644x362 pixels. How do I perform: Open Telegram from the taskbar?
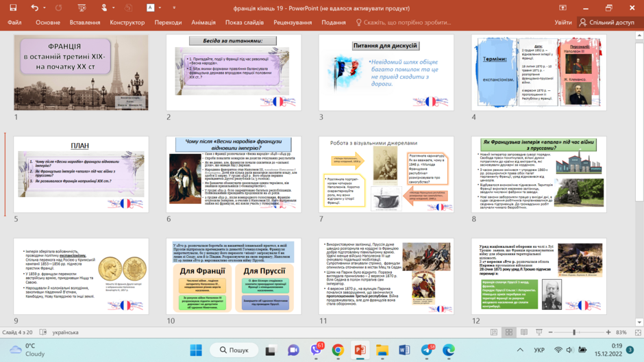point(427,350)
